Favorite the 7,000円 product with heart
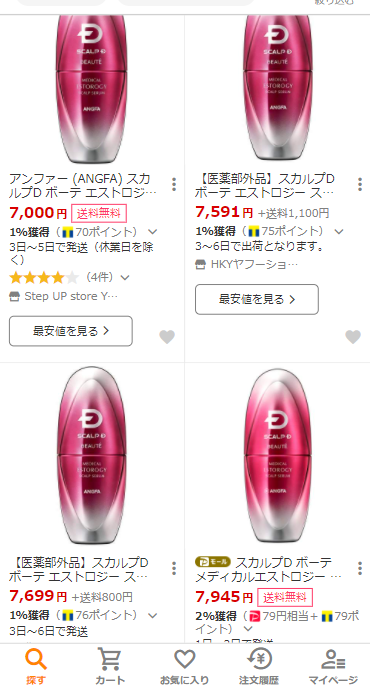 (167, 337)
